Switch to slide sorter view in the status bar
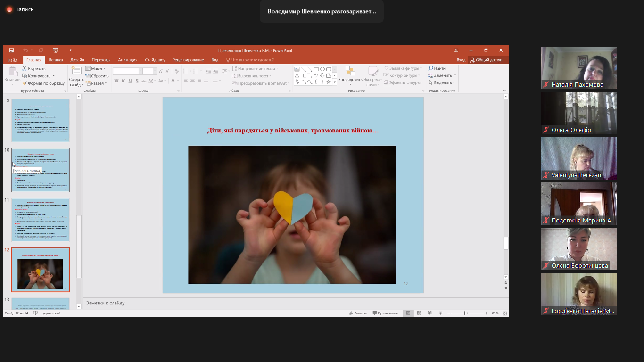 [419, 313]
